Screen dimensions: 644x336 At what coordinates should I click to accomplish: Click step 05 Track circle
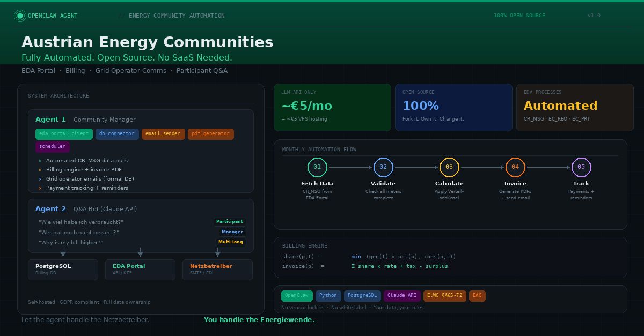pos(581,167)
